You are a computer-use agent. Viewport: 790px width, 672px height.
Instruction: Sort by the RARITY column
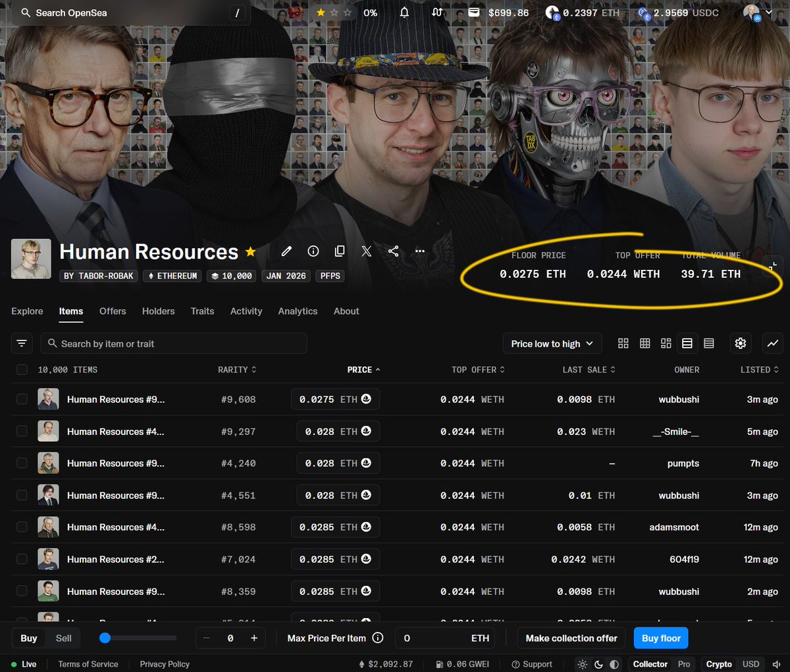237,369
